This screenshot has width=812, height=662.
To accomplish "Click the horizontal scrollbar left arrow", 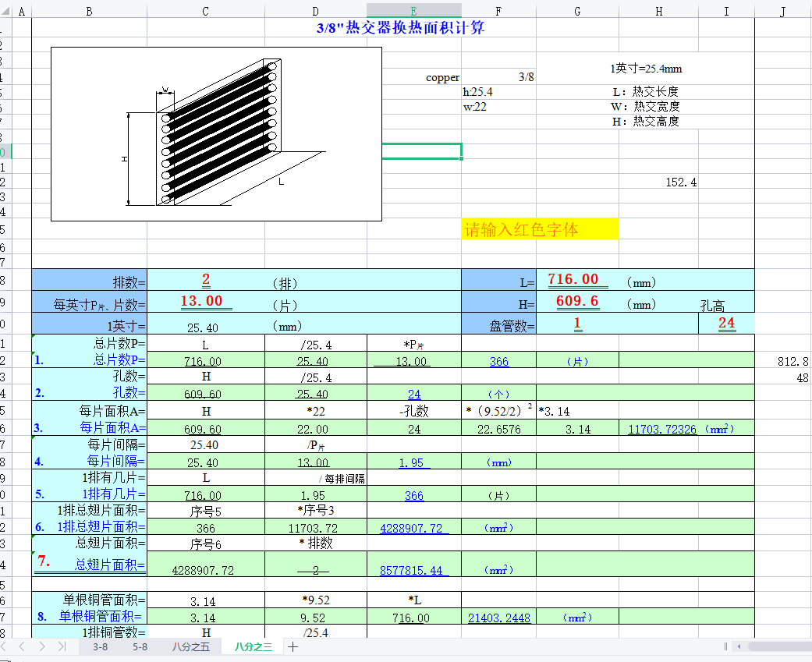I will coord(740,646).
